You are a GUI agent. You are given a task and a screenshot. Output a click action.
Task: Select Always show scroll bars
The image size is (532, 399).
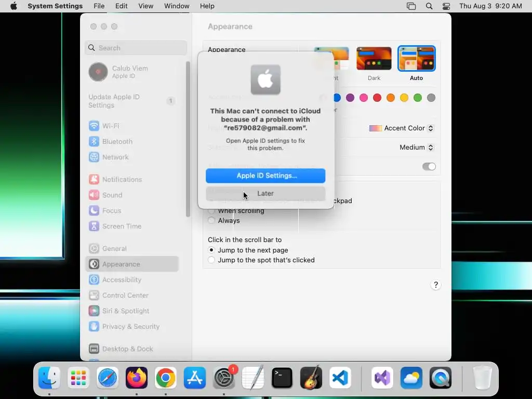pyautogui.click(x=211, y=220)
